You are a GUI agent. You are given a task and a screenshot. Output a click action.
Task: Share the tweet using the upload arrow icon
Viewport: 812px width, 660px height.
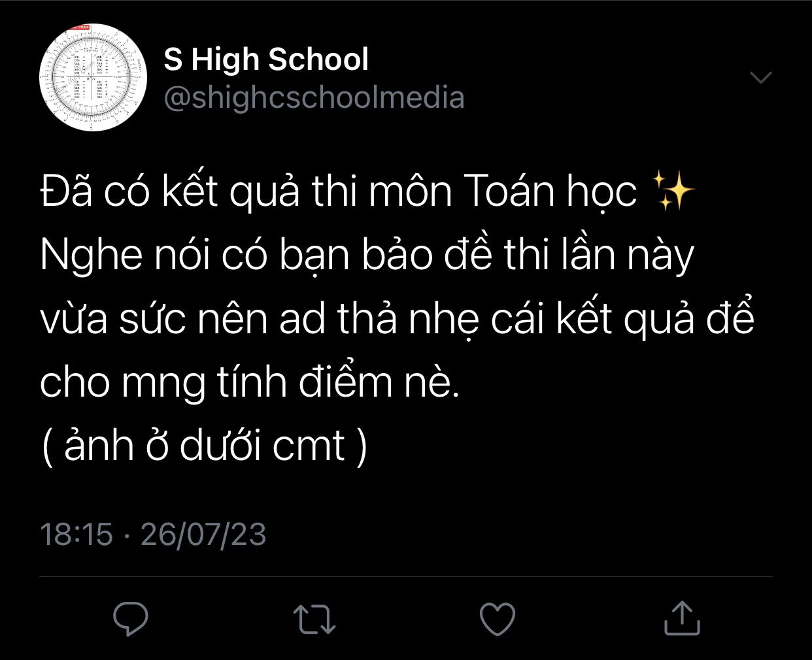(x=682, y=618)
